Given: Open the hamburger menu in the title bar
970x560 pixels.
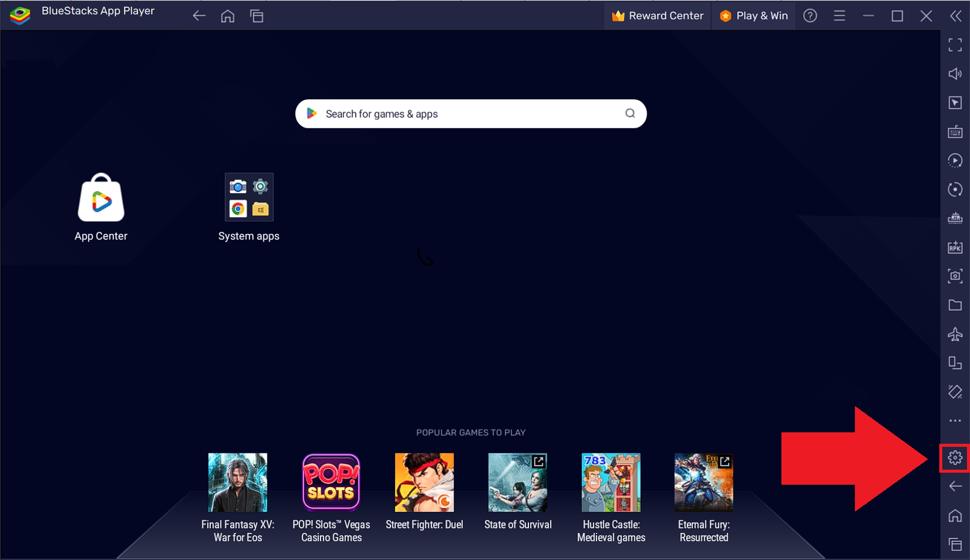Looking at the screenshot, I should pos(839,16).
